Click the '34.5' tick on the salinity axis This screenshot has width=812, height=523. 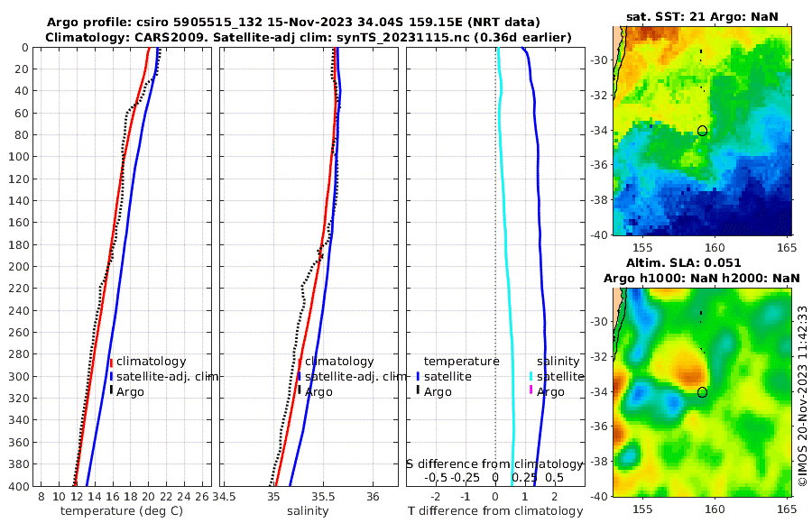click(x=225, y=497)
